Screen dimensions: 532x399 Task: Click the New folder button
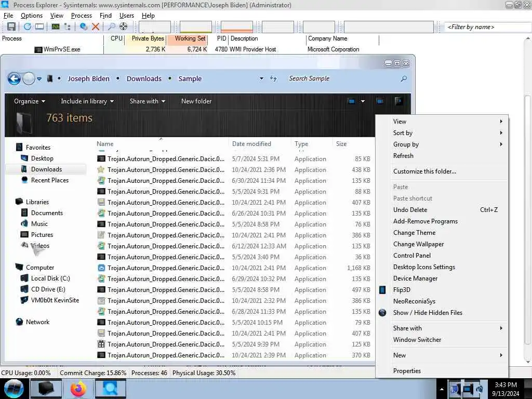coord(196,101)
